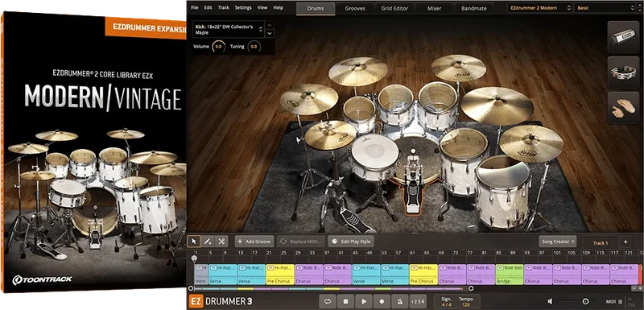The height and width of the screenshot is (310, 644).
Task: Open the MIDI settings menu
Action: tap(614, 302)
